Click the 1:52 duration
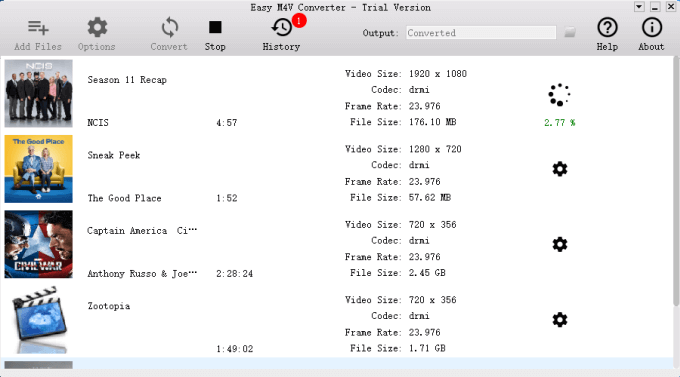680x377 pixels. tap(227, 198)
